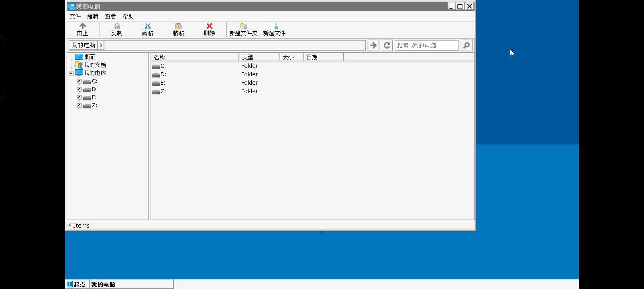Screen dimensions: 644x289
Task: Collapse the 我的电脑 tree node
Action: point(71,73)
